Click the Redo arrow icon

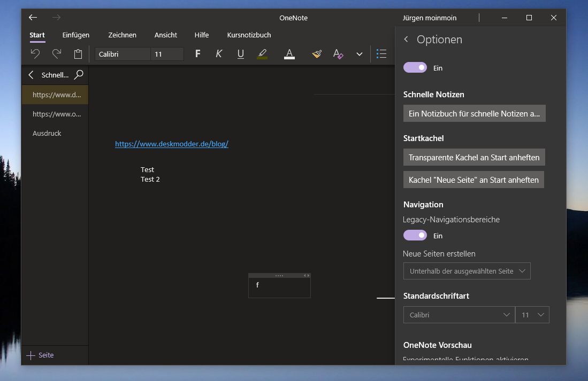57,54
